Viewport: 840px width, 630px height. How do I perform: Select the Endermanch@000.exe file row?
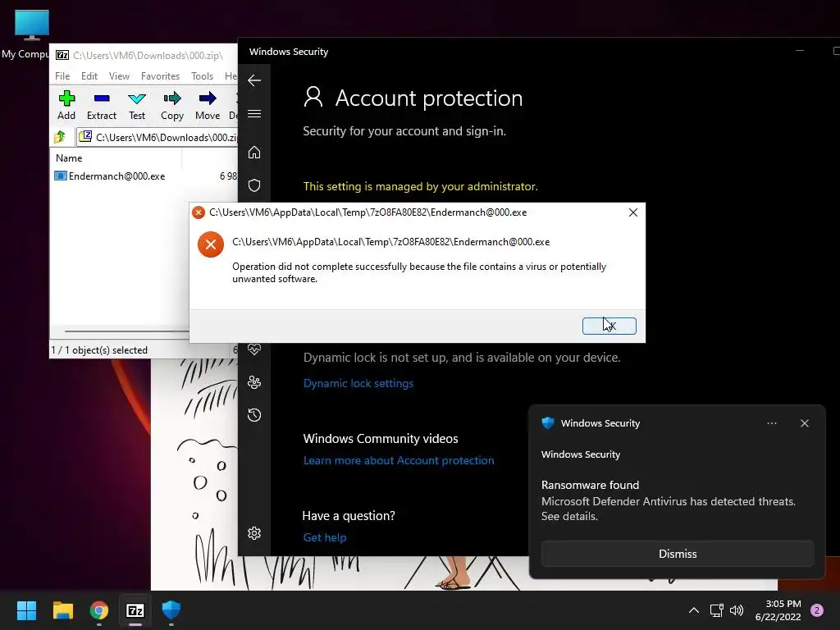click(144, 176)
